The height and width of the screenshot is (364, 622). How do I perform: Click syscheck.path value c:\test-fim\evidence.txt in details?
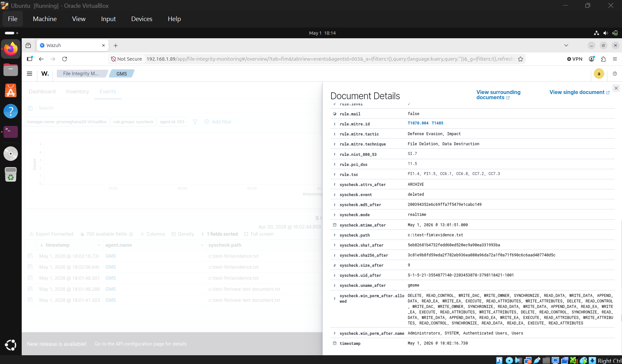(435, 235)
